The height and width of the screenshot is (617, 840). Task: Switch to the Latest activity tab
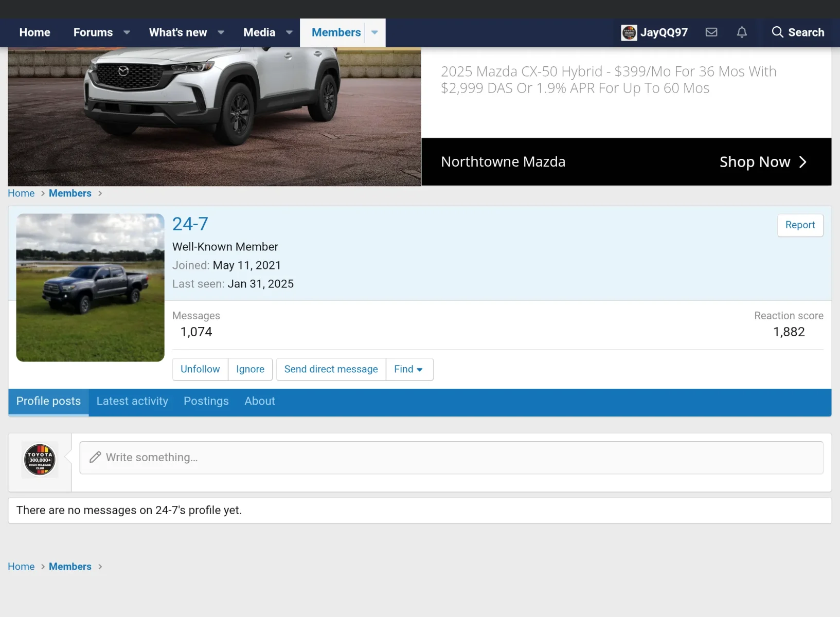132,402
